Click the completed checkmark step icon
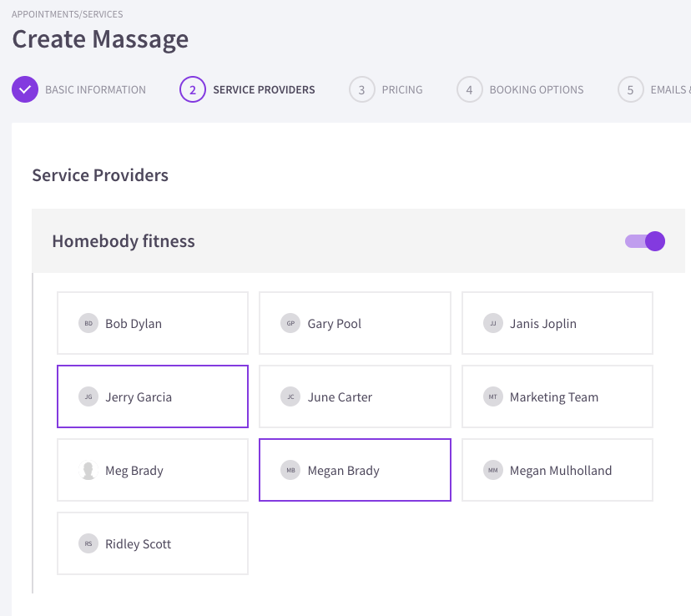The width and height of the screenshot is (691, 616). point(25,89)
